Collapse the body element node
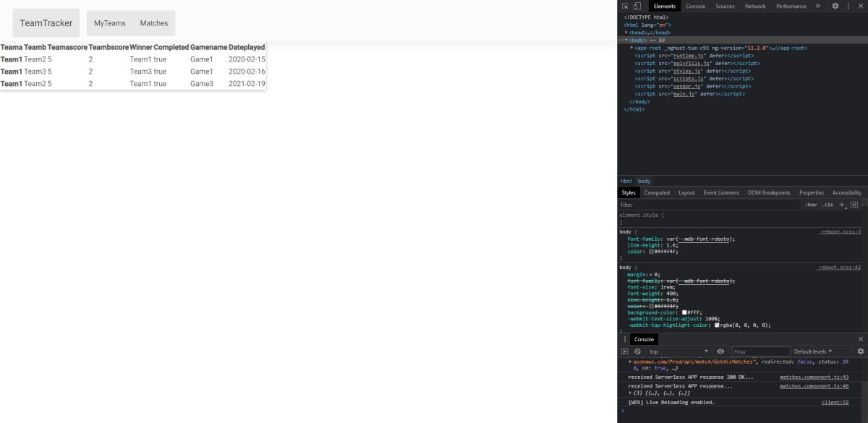This screenshot has width=868, height=423. click(626, 40)
